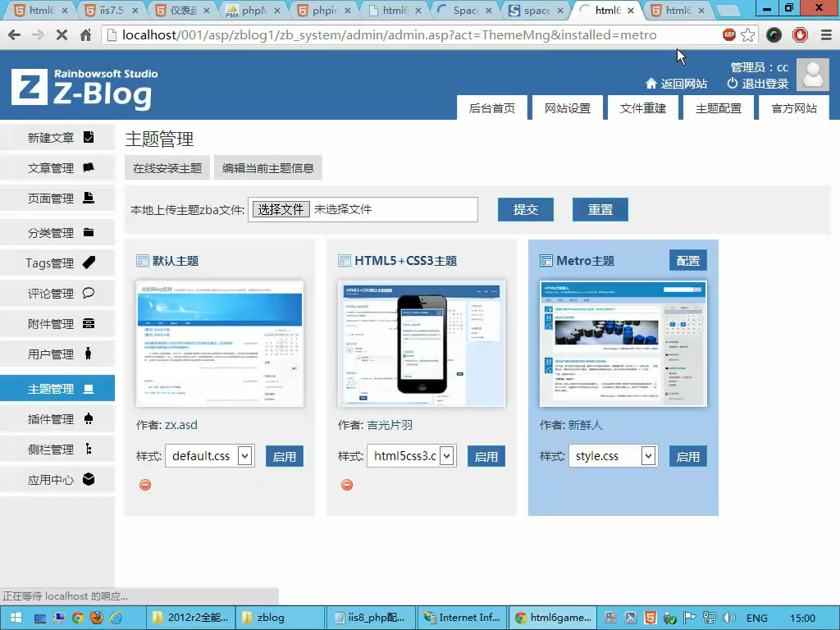The width and height of the screenshot is (840, 630).
Task: Click the 退出登录 logout link
Action: click(x=758, y=84)
